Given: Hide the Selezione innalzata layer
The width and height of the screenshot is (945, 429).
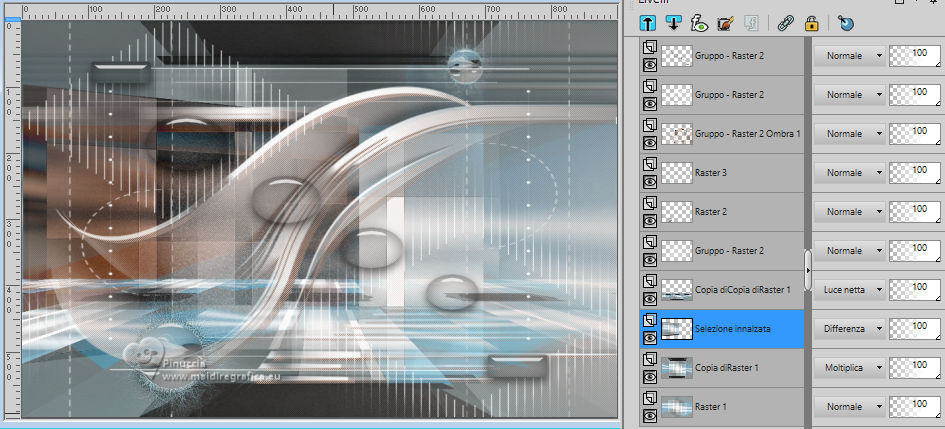Looking at the screenshot, I should (650, 338).
